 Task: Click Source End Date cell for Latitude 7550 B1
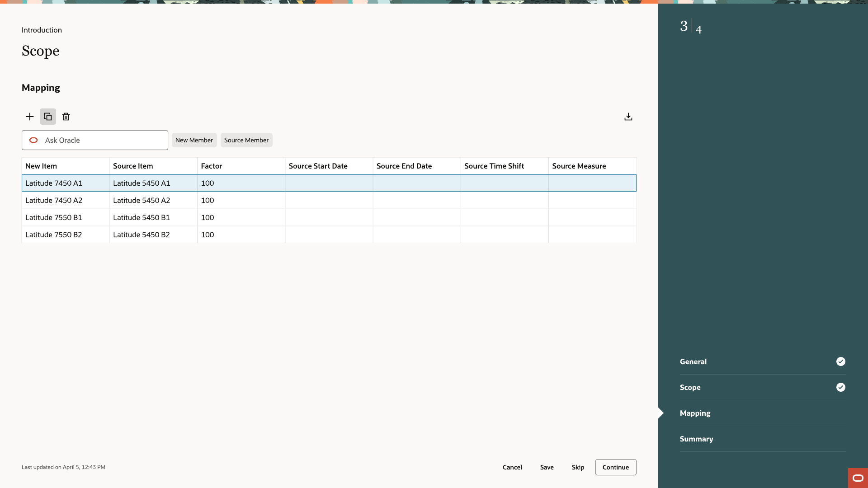point(417,217)
